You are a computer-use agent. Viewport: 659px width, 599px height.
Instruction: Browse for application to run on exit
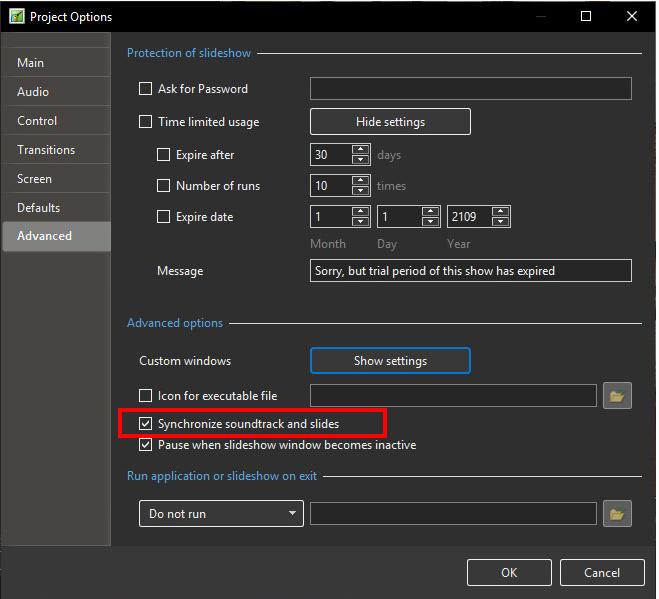tap(617, 513)
